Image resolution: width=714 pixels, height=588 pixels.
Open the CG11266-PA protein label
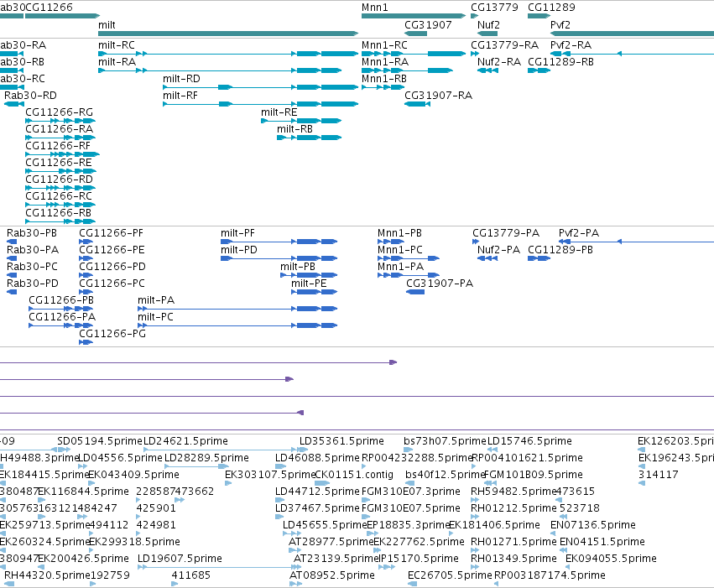click(x=62, y=317)
